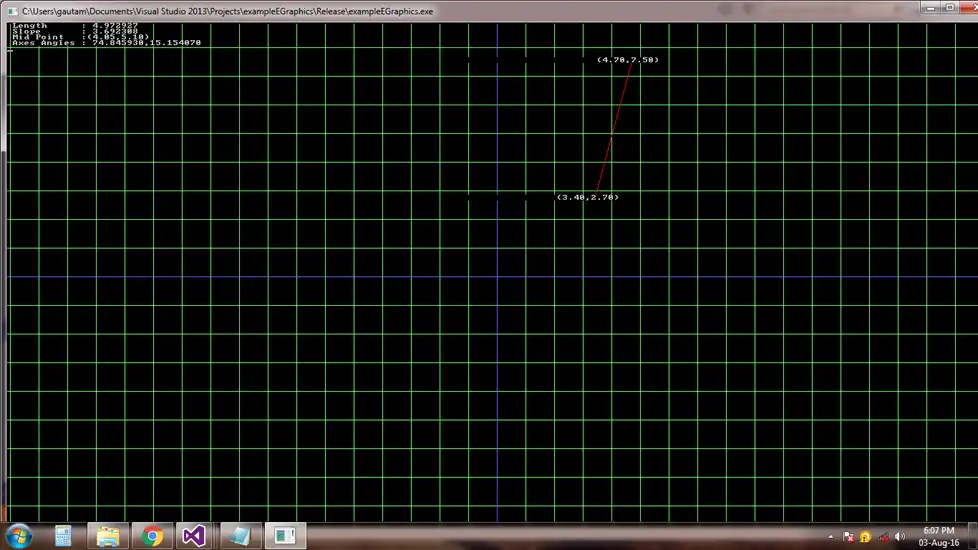
Task: Open the Action Center flag tray icon
Action: tap(848, 537)
